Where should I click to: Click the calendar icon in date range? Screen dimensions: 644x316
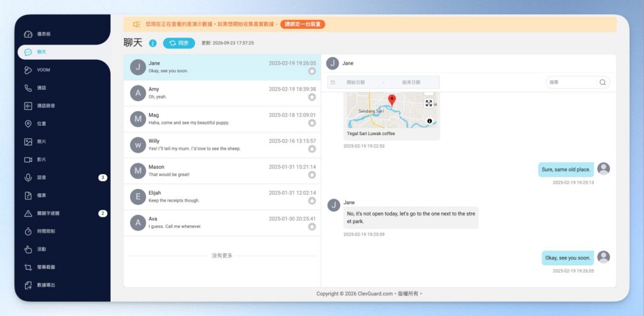pos(333,82)
